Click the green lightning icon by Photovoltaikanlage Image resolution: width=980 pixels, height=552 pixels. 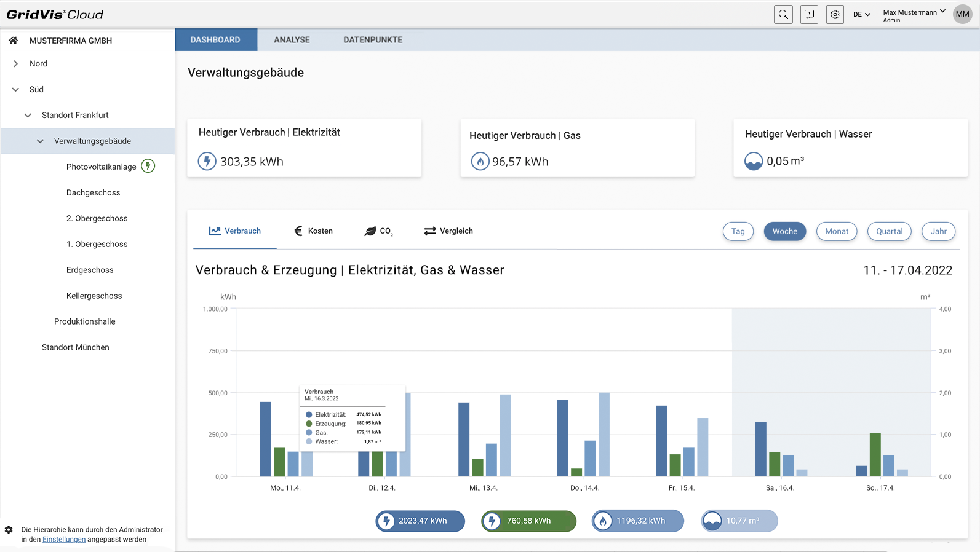pos(148,166)
